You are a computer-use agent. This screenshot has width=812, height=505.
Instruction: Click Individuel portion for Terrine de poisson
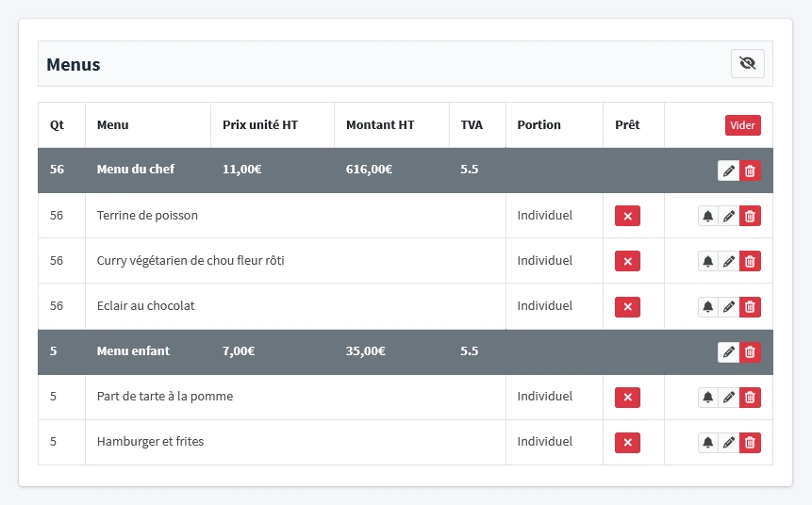(x=545, y=215)
